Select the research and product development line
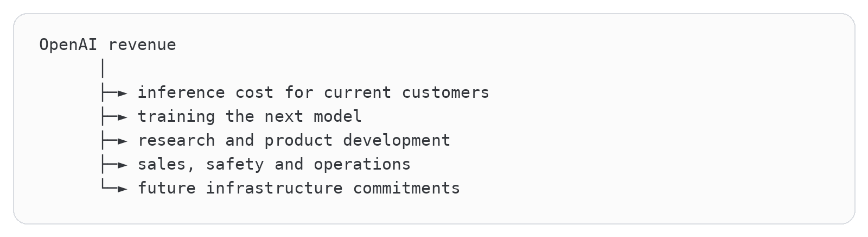 coord(294,140)
